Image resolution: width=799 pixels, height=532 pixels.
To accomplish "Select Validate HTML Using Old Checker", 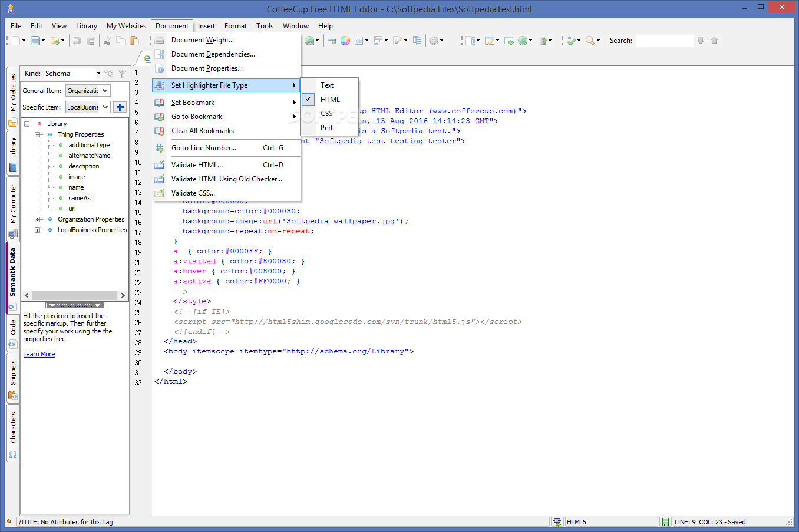I will (226, 179).
